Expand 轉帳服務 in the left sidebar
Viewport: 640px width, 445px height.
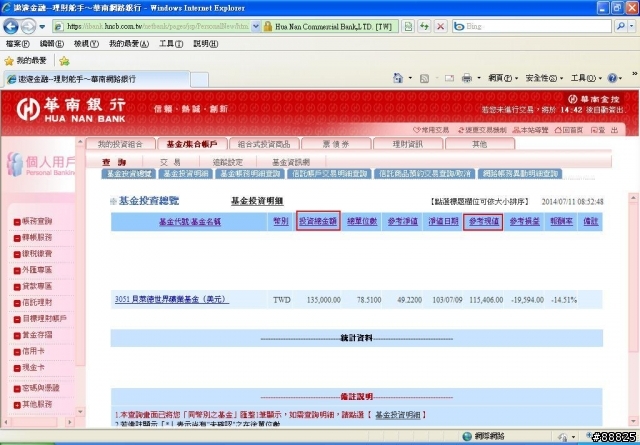click(x=33, y=238)
